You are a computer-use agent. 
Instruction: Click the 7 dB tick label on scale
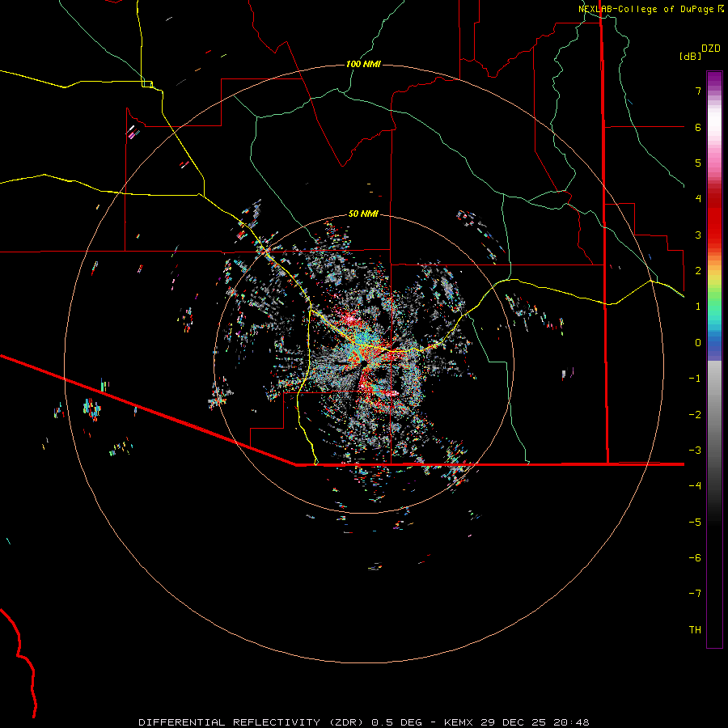coord(697,91)
